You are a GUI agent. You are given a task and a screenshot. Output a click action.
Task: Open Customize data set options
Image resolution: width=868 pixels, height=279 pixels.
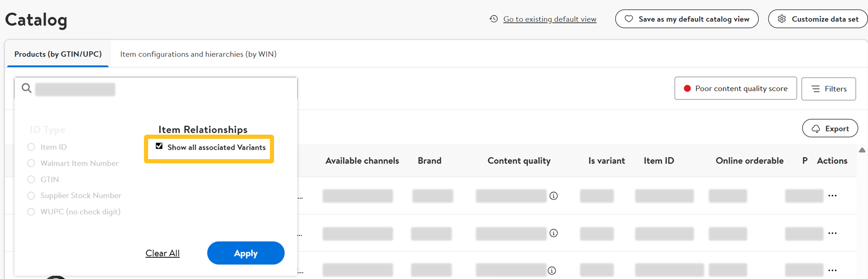[818, 19]
